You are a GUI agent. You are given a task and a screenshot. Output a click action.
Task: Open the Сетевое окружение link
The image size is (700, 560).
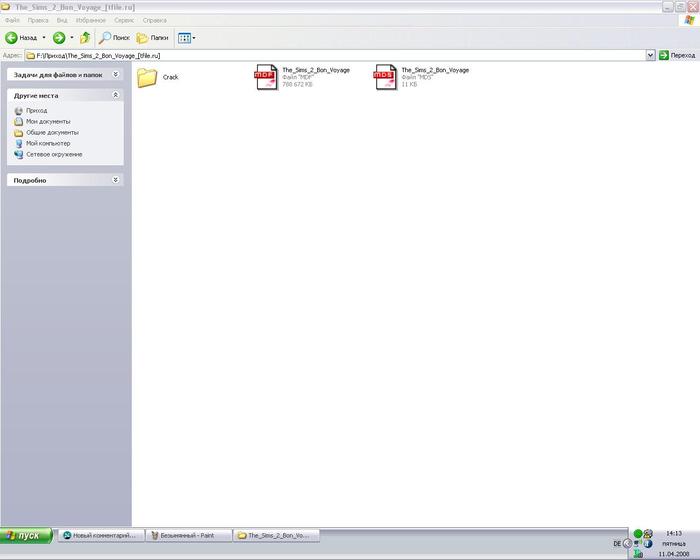54,155
